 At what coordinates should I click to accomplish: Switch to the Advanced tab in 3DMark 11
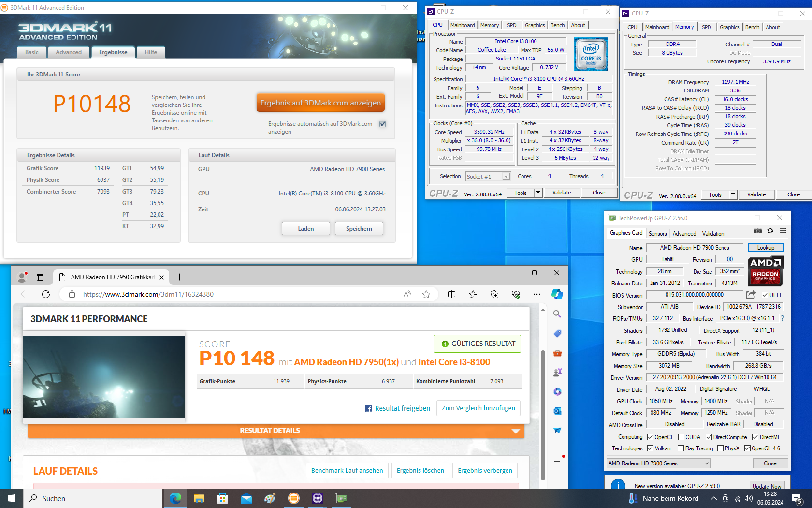[x=69, y=52]
